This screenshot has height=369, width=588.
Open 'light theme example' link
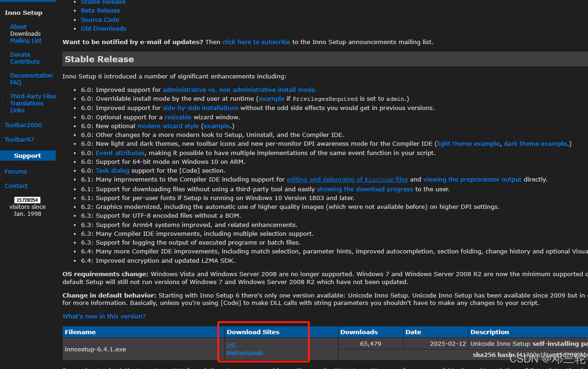468,143
